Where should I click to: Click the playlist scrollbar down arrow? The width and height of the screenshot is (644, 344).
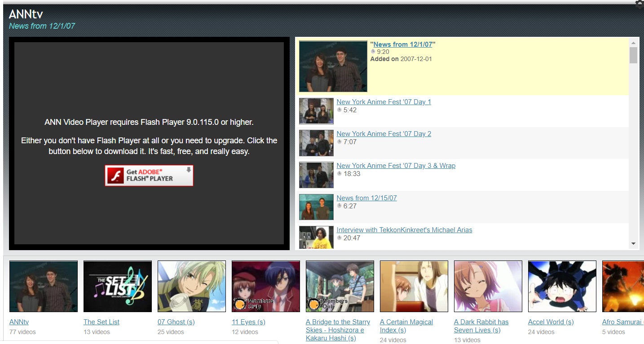pyautogui.click(x=634, y=244)
